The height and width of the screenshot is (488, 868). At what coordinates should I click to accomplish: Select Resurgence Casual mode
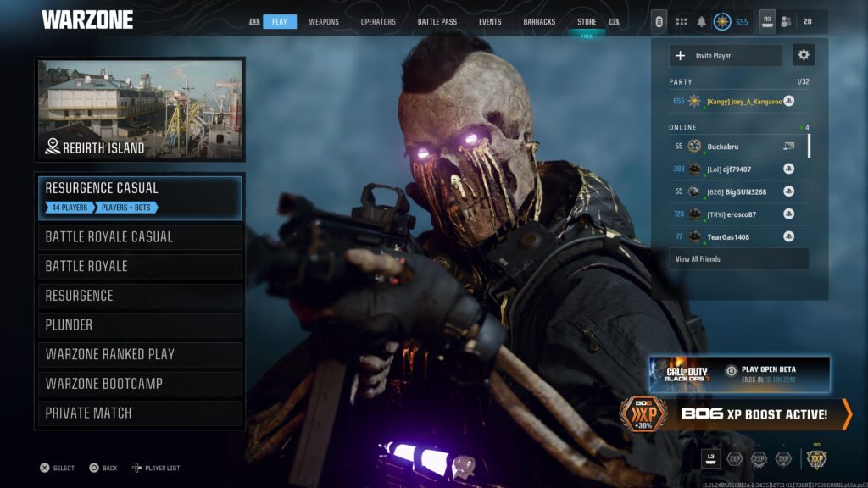(140, 197)
